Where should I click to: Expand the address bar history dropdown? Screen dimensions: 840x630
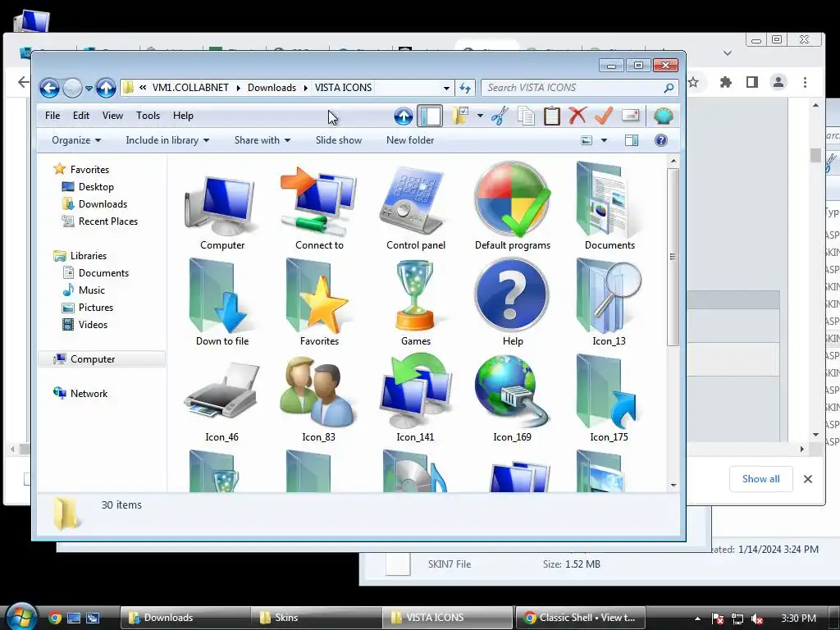pyautogui.click(x=446, y=88)
